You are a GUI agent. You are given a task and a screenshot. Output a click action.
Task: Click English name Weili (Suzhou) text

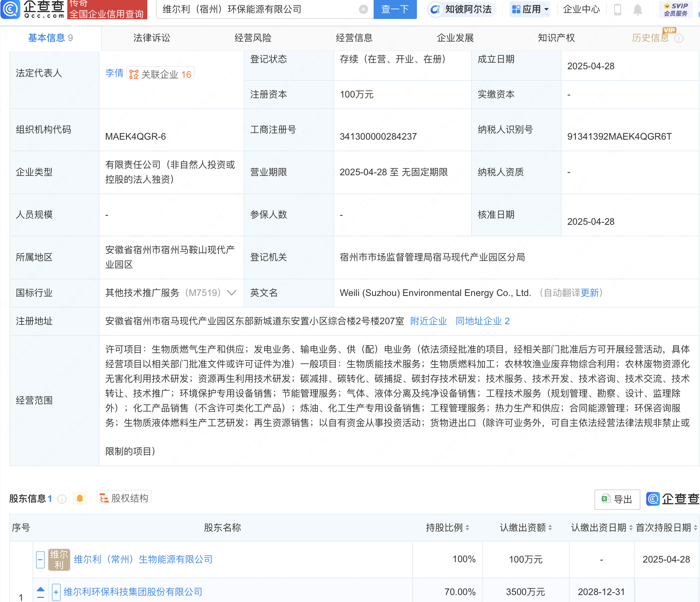tap(435, 293)
